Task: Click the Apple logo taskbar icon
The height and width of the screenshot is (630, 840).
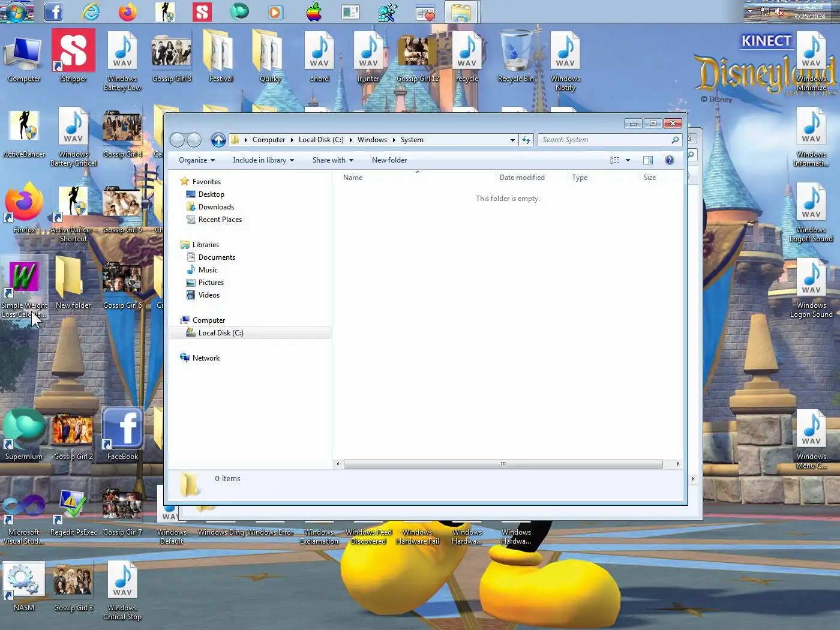Action: pos(314,11)
